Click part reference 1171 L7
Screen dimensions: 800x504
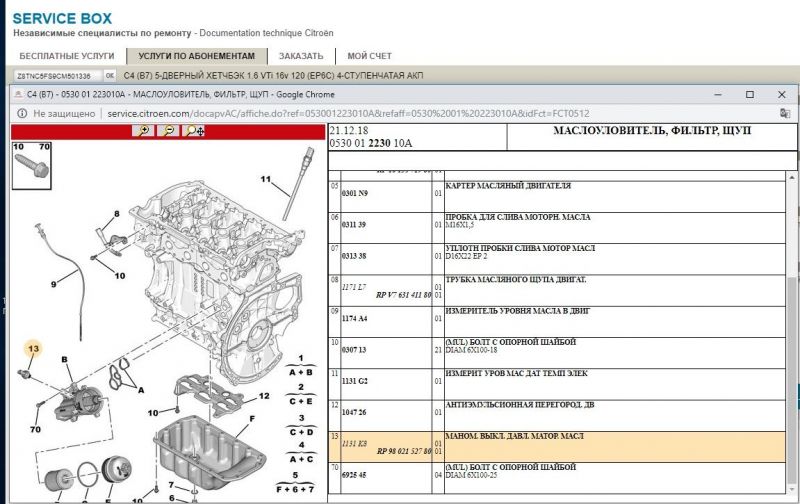point(356,288)
